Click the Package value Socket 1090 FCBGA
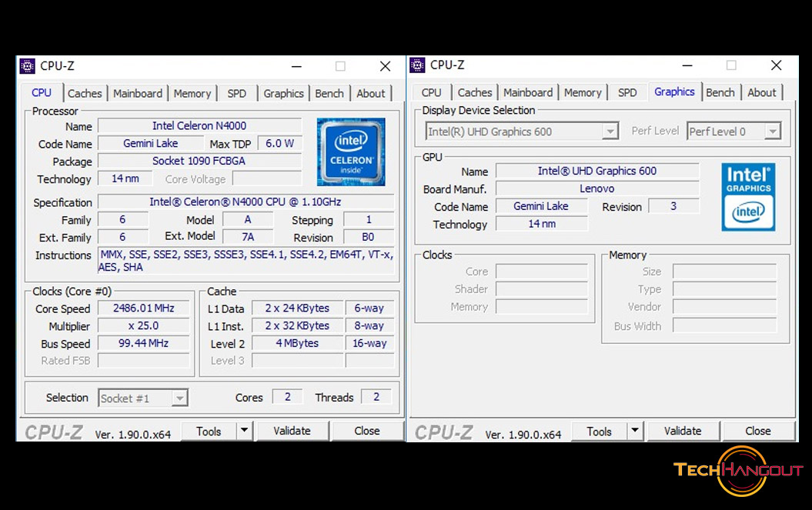This screenshot has height=510, width=812. pos(199,161)
